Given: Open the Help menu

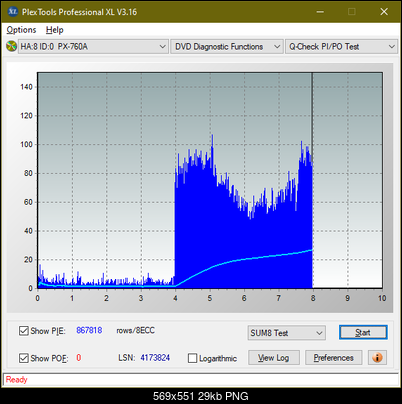Looking at the screenshot, I should click(55, 30).
